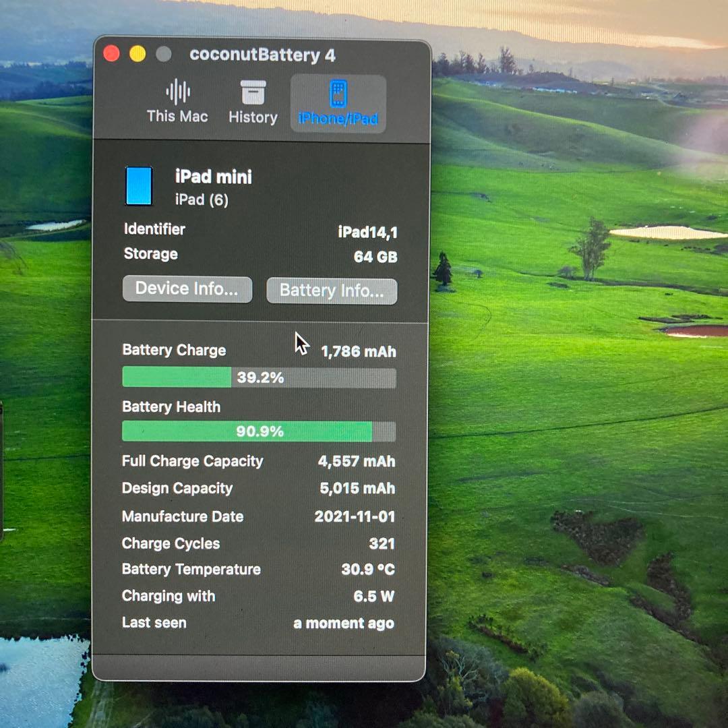Click the Storage 64 GB value
Image resolution: width=728 pixels, height=728 pixels.
[x=375, y=256]
